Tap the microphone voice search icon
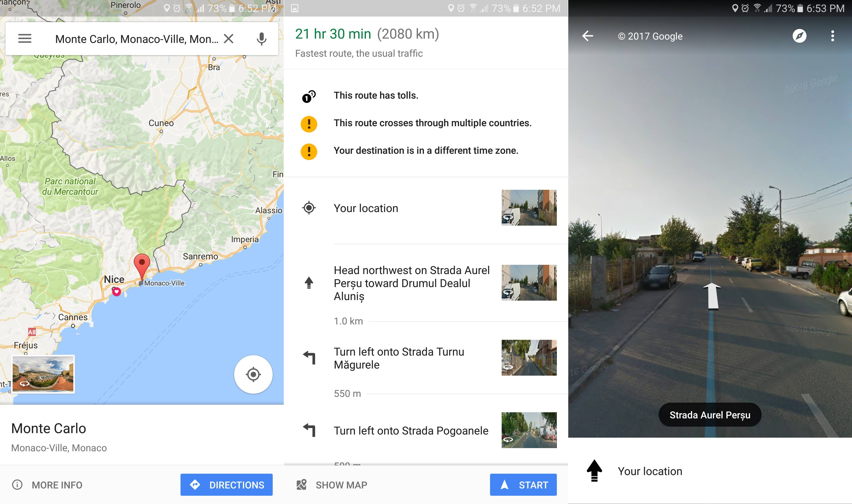The width and height of the screenshot is (852, 504). [261, 39]
